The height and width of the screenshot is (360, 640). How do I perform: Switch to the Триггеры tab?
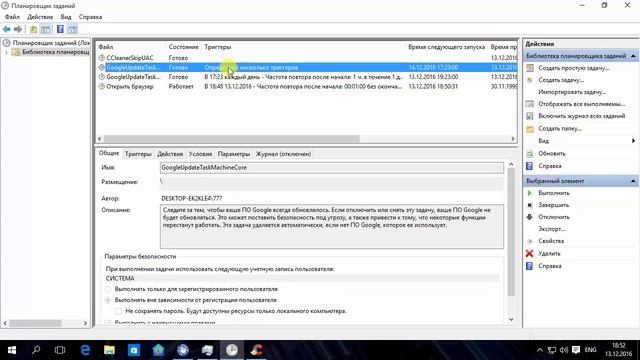(x=138, y=154)
